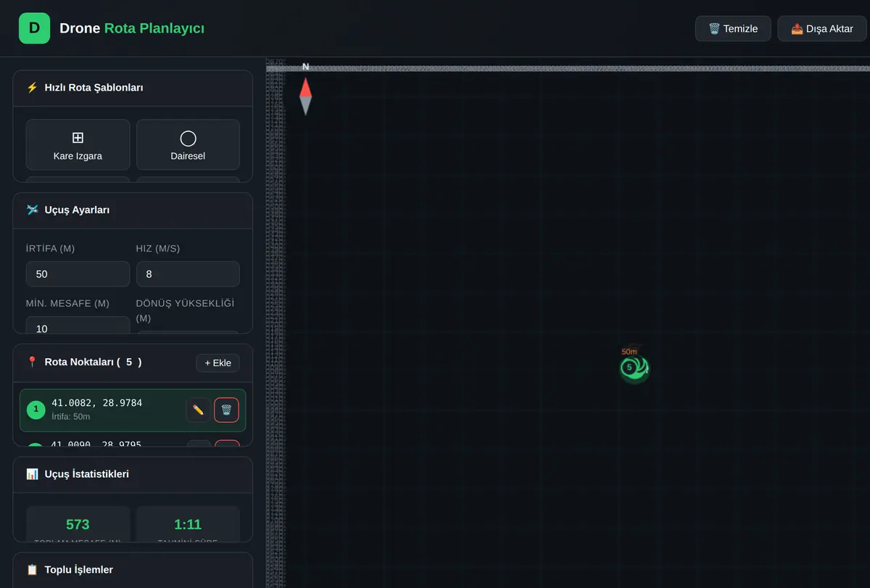This screenshot has width=870, height=588.
Task: Click the "İrtifa: 50m" text of waypoint 1
Action: [x=71, y=417]
